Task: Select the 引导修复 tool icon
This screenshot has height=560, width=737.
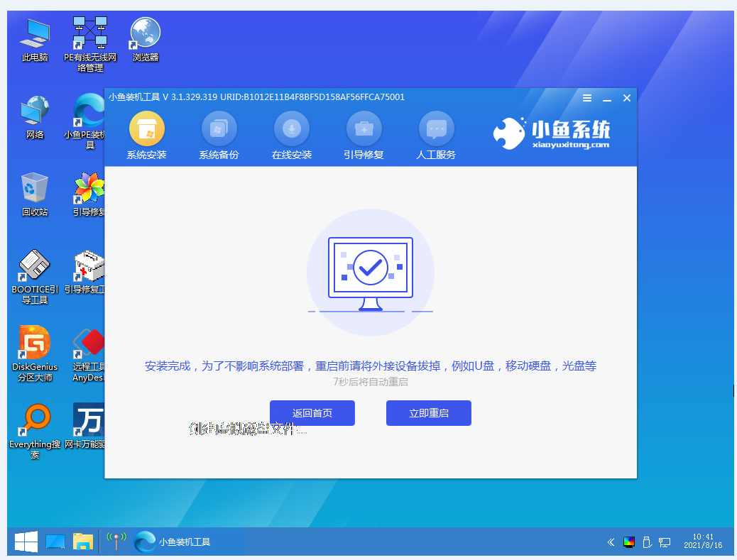Action: (x=364, y=129)
